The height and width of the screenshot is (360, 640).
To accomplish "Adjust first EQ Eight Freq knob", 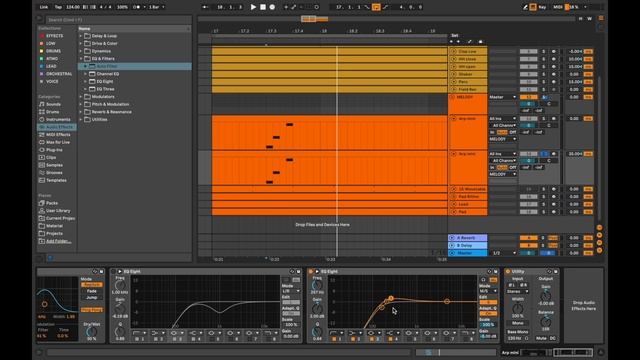I will point(120,285).
